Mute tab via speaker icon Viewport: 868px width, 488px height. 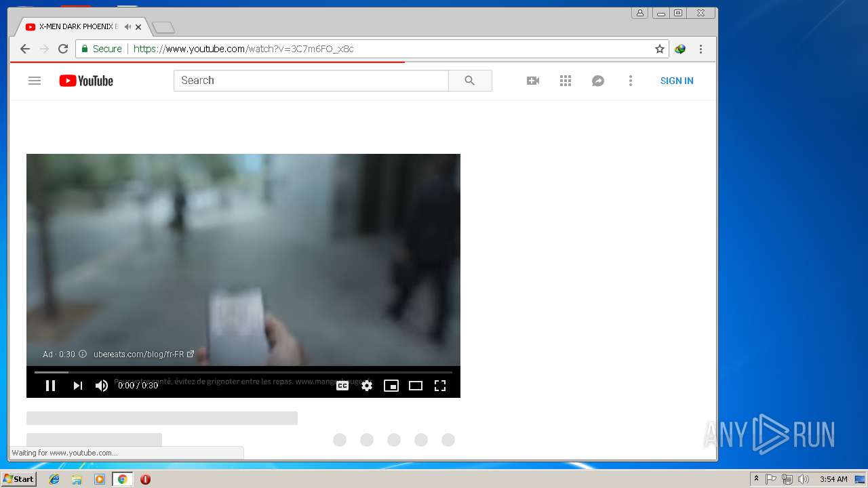point(127,27)
